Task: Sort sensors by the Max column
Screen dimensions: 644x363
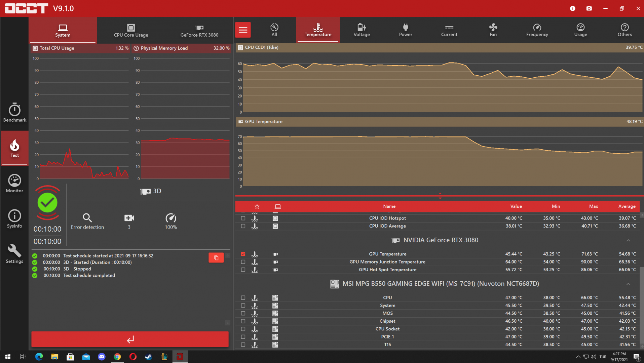Action: point(594,206)
